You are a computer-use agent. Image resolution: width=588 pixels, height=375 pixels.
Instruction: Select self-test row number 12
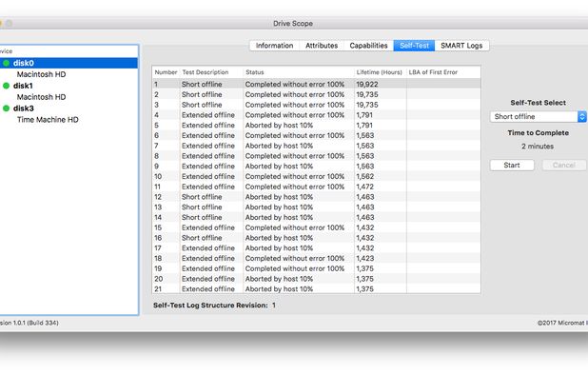(x=316, y=197)
